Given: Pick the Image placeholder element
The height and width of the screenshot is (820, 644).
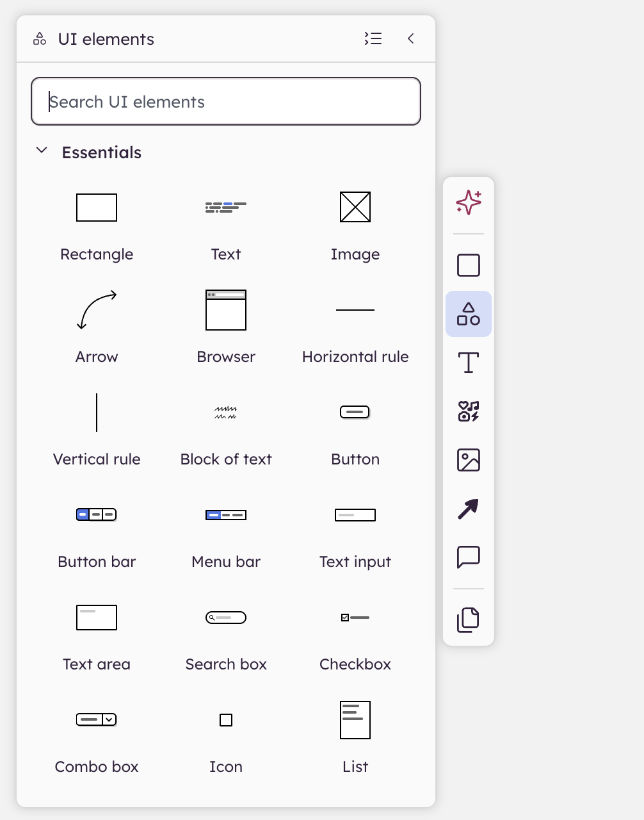Looking at the screenshot, I should (x=355, y=207).
